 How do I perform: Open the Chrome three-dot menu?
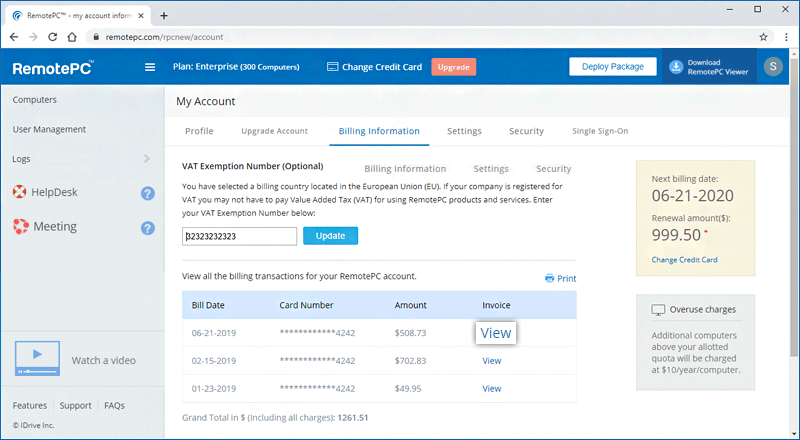click(786, 37)
